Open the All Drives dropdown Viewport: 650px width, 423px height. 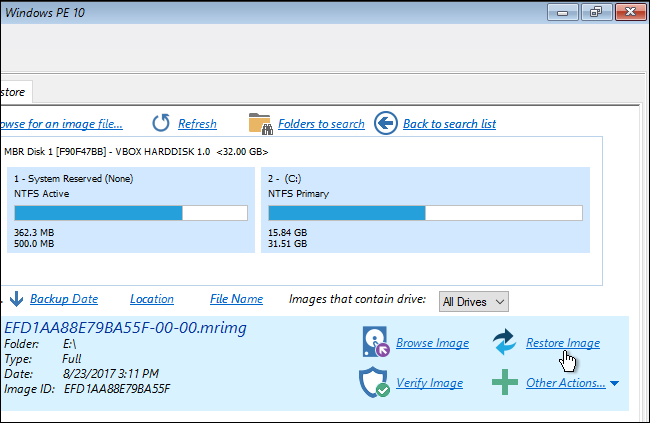point(473,301)
